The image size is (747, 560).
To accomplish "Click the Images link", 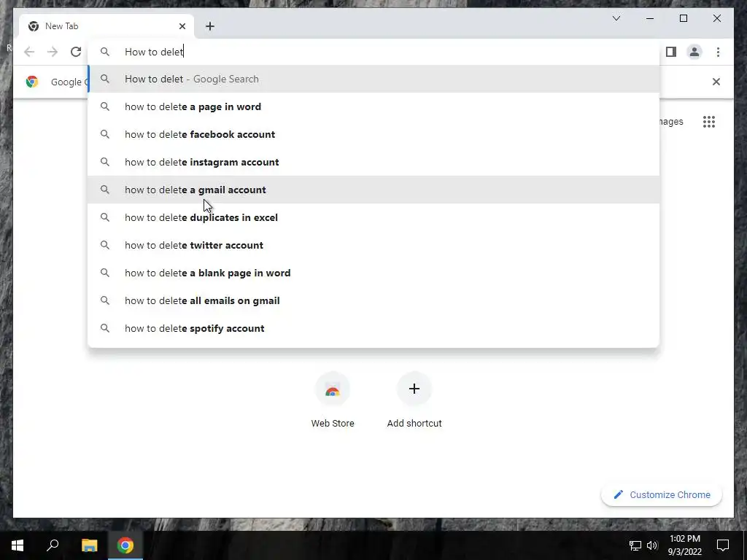I will tap(671, 122).
